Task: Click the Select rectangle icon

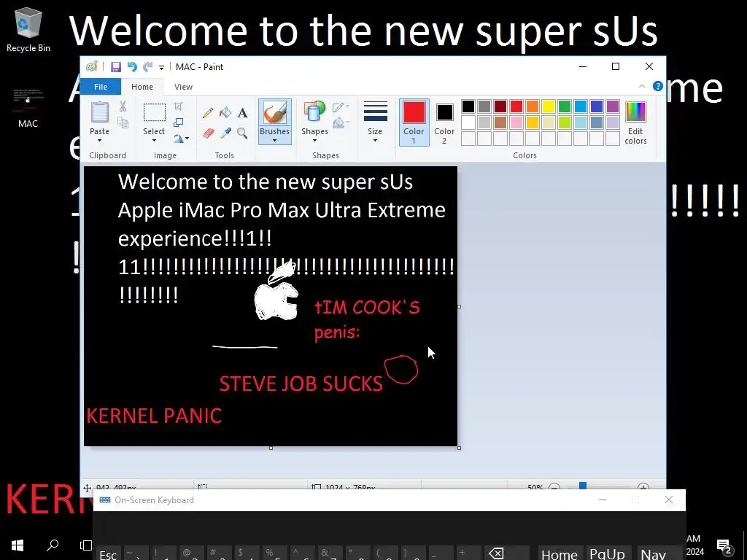Action: pyautogui.click(x=155, y=112)
